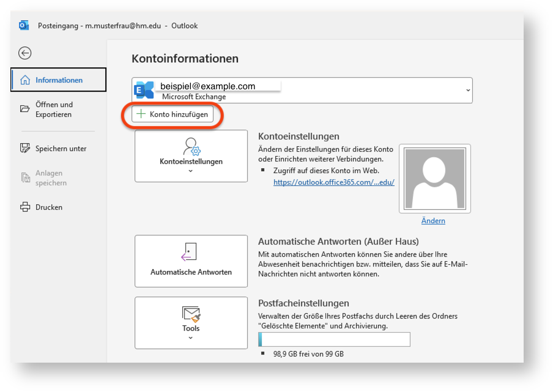Click the Anlagen speichern attachment icon
This screenshot has width=553, height=392.
click(x=26, y=177)
